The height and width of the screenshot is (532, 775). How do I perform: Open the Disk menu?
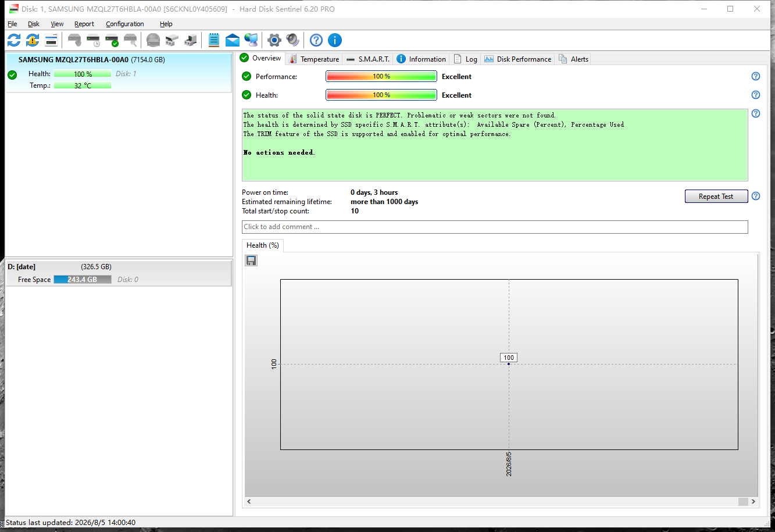point(34,24)
